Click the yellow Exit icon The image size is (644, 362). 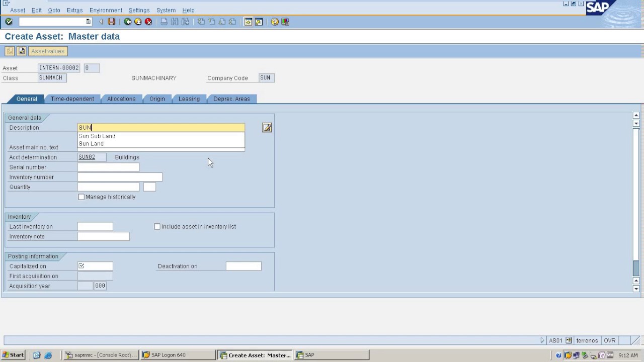[138, 22]
